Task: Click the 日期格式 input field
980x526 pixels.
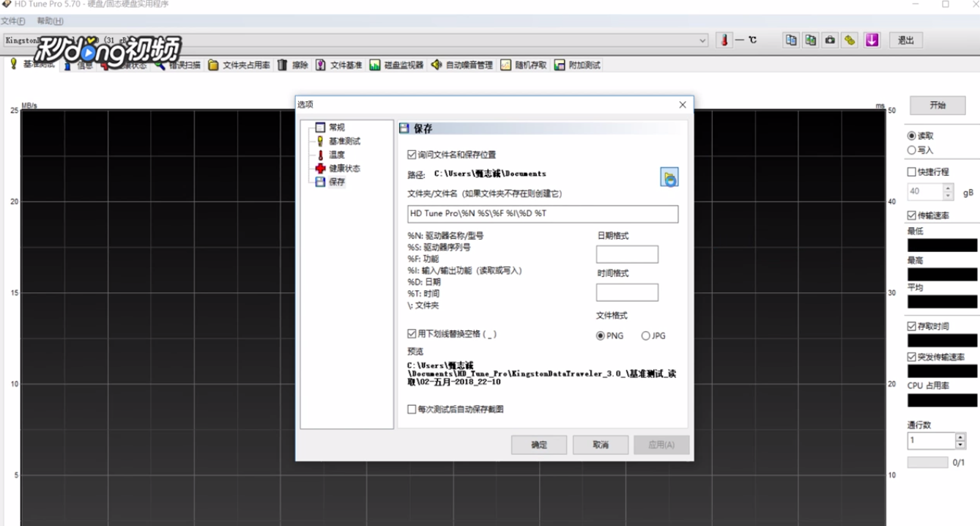Action: click(627, 254)
